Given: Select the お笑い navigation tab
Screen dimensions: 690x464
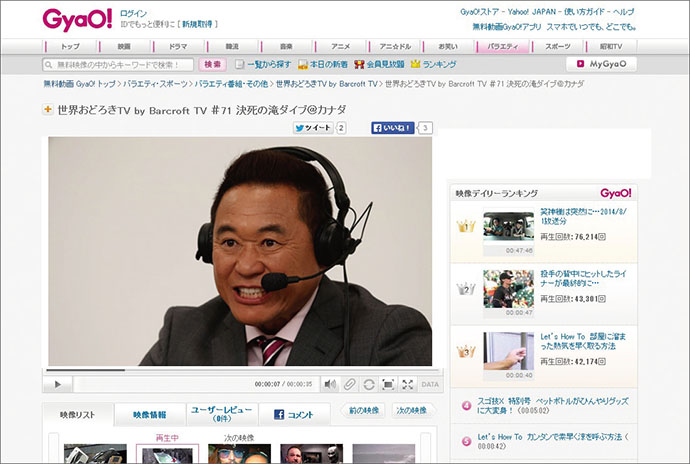Looking at the screenshot, I should [448, 46].
